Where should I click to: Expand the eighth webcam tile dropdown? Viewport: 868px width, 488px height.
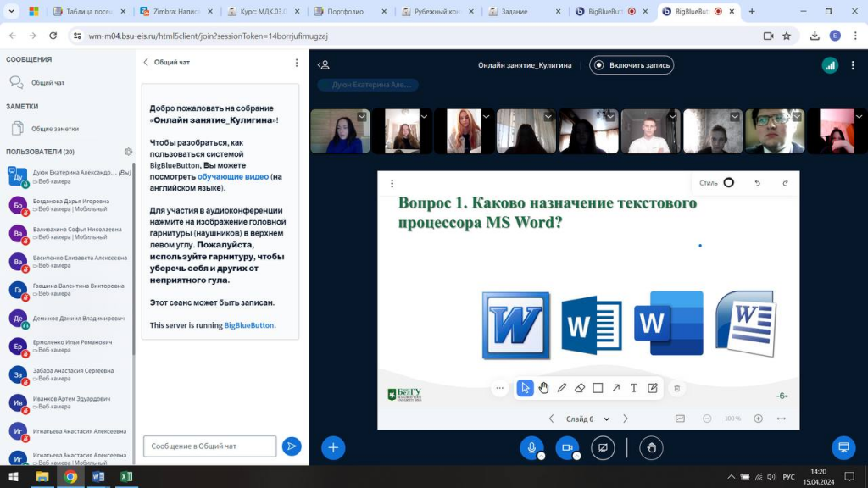(x=797, y=117)
